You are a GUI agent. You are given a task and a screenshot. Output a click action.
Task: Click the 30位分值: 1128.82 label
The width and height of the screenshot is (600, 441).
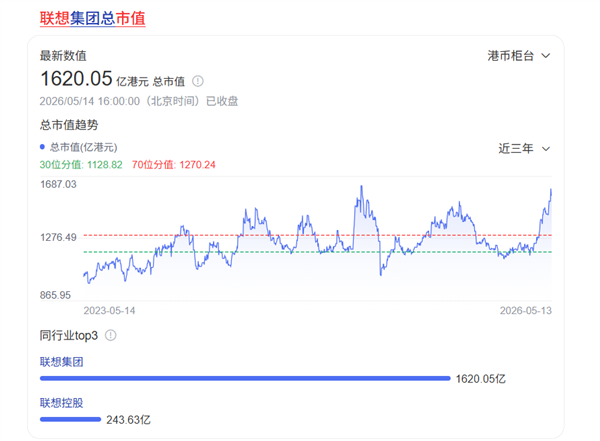81,165
